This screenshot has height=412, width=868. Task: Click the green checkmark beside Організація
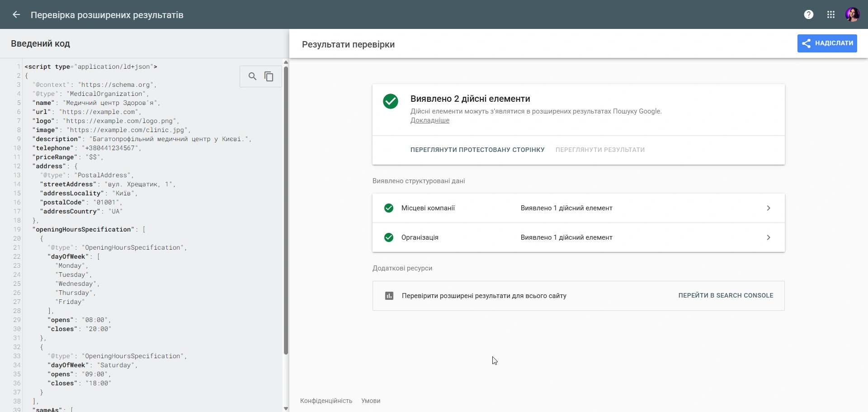[x=389, y=237]
